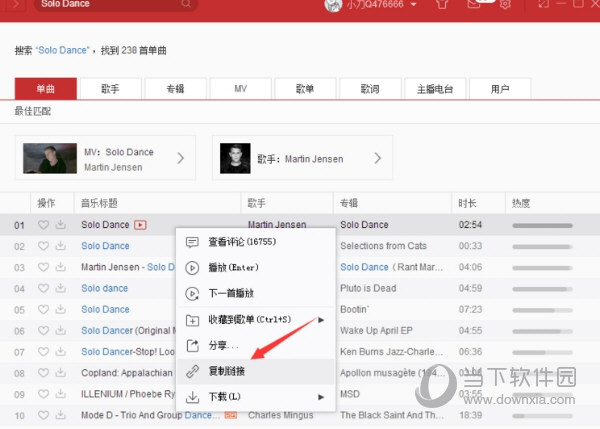
Task: Choose Play (Enter) from context menu
Action: [x=256, y=268]
